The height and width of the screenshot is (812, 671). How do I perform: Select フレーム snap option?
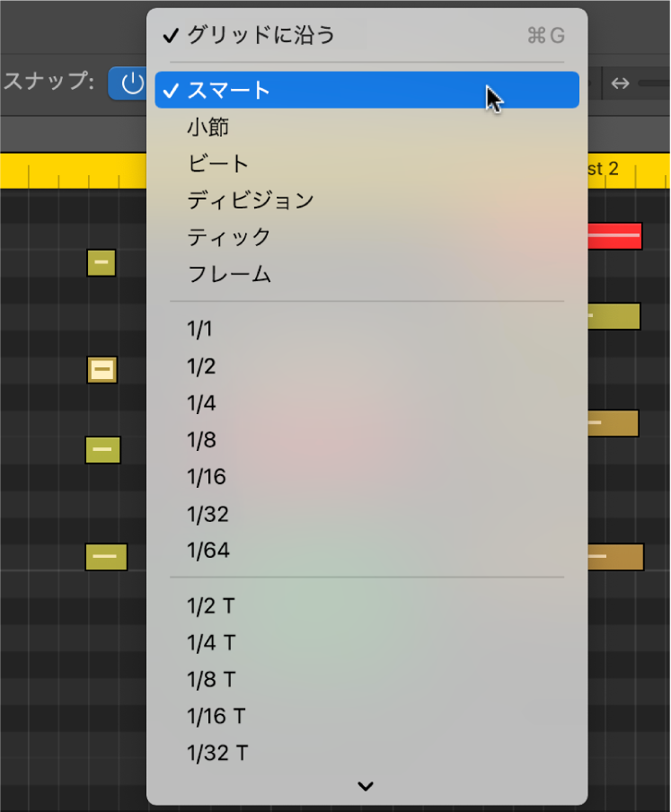pyautogui.click(x=366, y=274)
